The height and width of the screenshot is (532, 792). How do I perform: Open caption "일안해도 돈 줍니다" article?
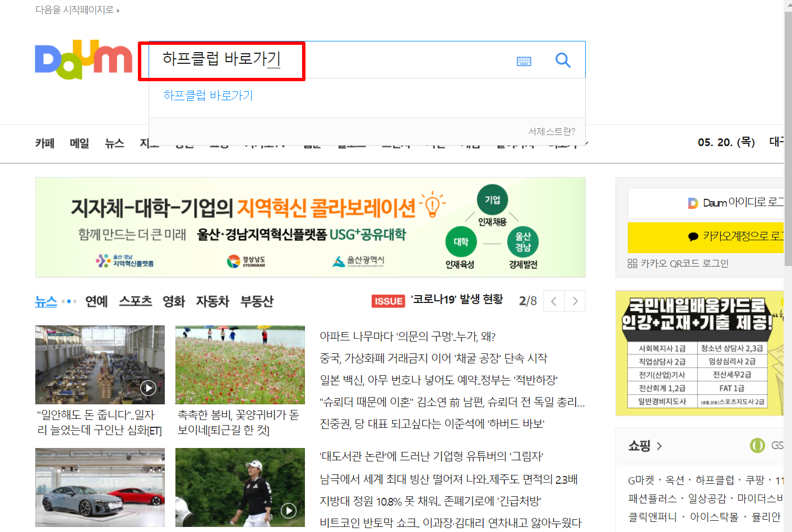[x=99, y=423]
